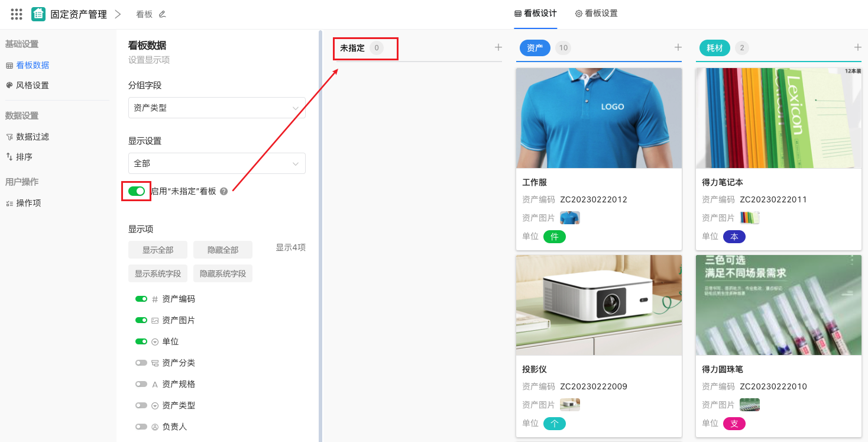Click the blue 资产 column tag

coord(535,48)
